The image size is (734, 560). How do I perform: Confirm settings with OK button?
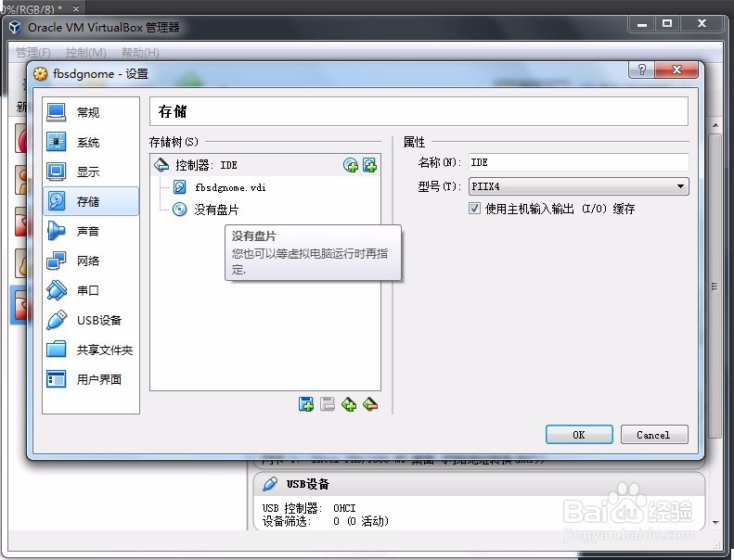point(579,435)
